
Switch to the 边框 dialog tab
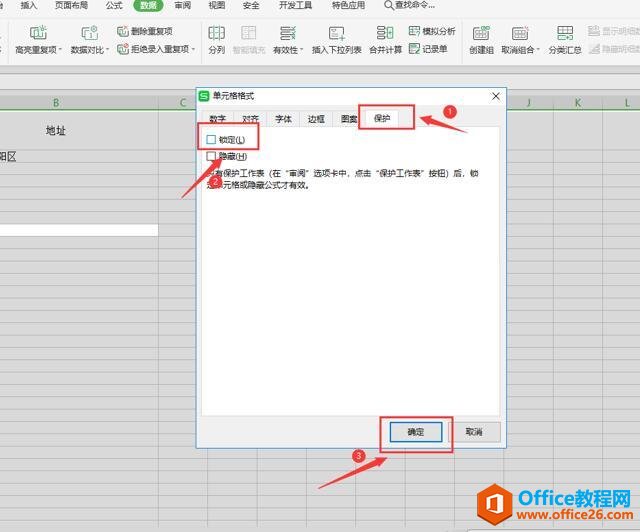click(316, 119)
